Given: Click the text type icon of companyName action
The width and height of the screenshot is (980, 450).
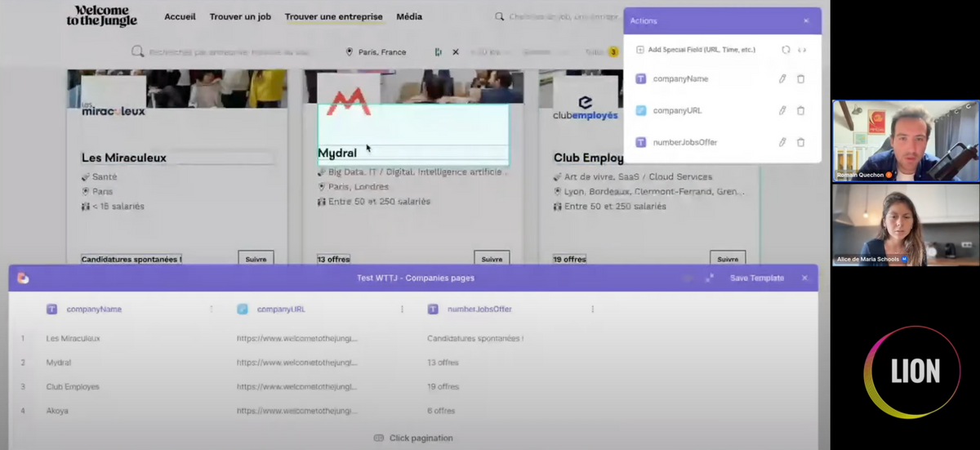Looking at the screenshot, I should click(x=641, y=79).
